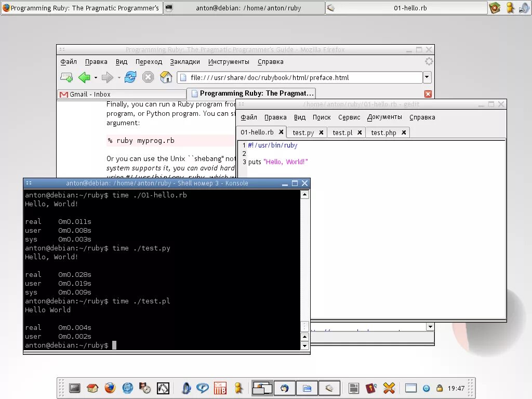The width and height of the screenshot is (532, 399).
Task: Open home folder from bottom panel
Action: (x=92, y=388)
